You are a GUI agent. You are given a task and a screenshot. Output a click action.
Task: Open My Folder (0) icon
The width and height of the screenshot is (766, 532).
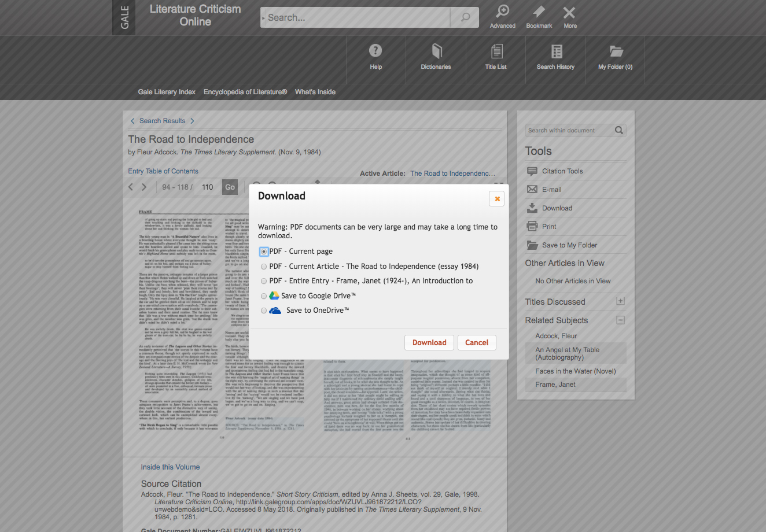pyautogui.click(x=616, y=51)
